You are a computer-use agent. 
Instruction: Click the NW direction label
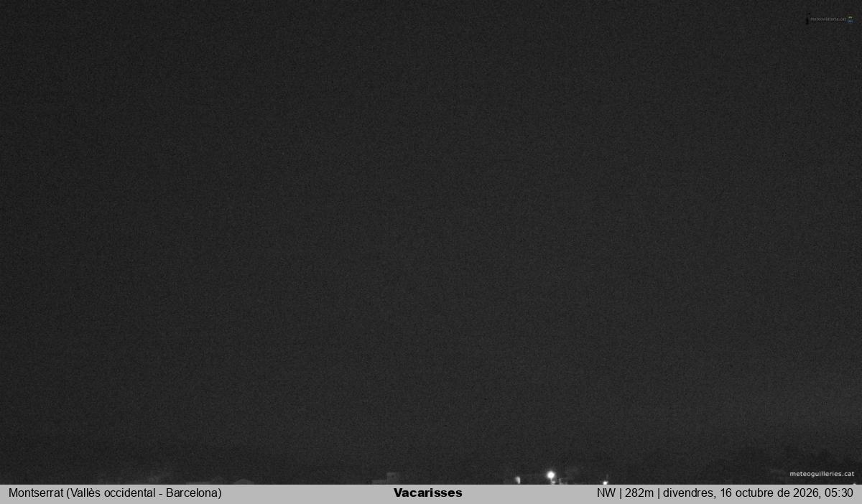(606, 493)
